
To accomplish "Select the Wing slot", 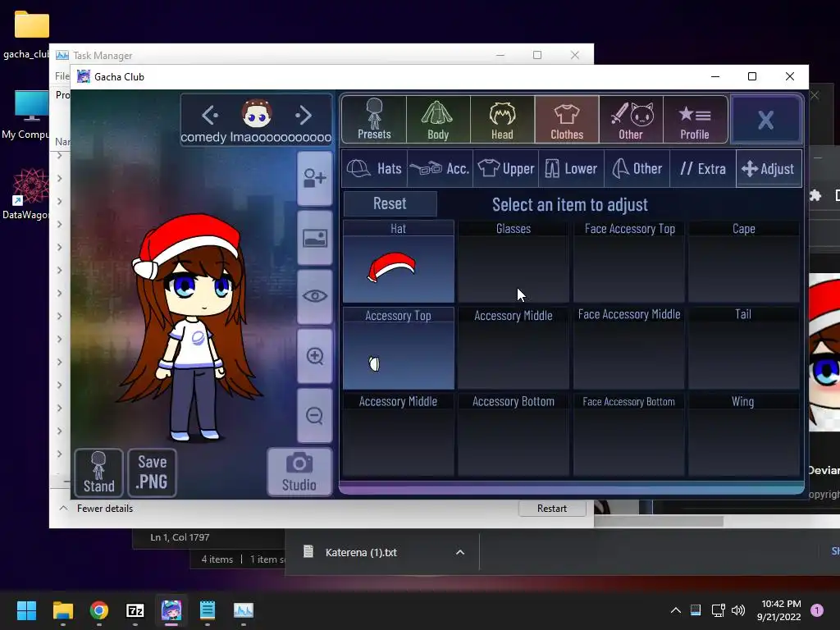I will coord(743,435).
